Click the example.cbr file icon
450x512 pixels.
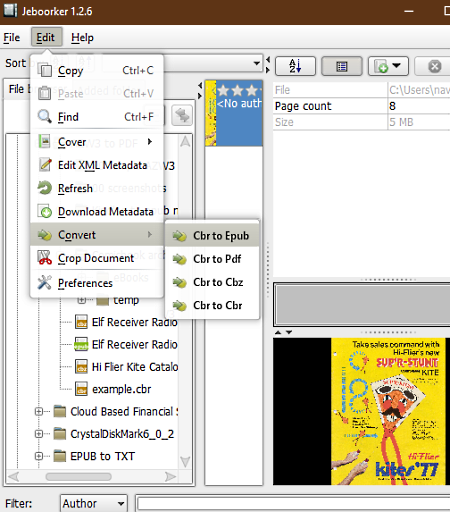[81, 389]
